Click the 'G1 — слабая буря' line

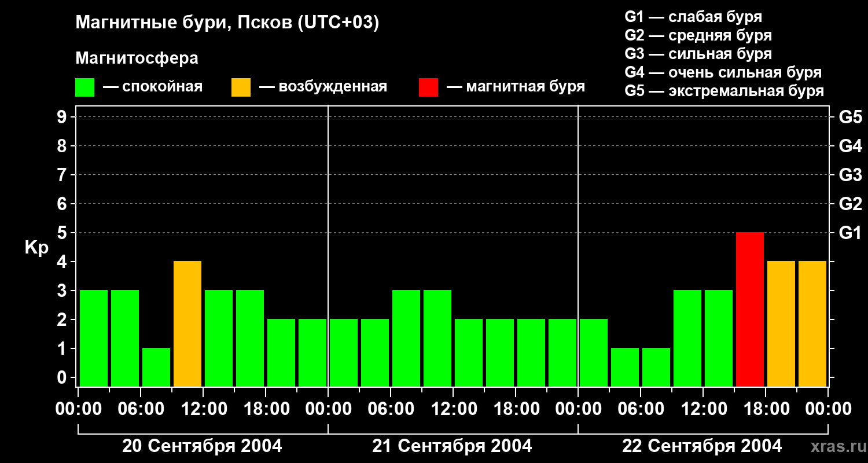click(x=693, y=17)
